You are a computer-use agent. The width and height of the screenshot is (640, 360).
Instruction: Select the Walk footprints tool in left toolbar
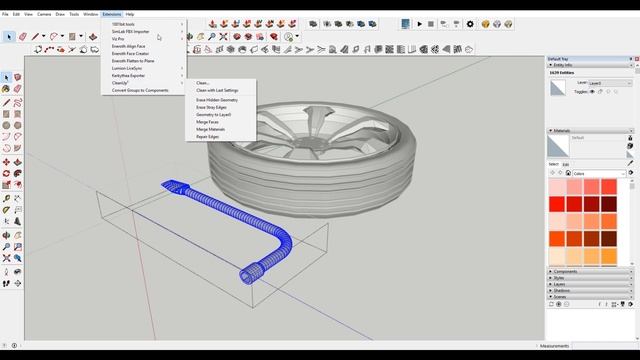[x=6, y=283]
